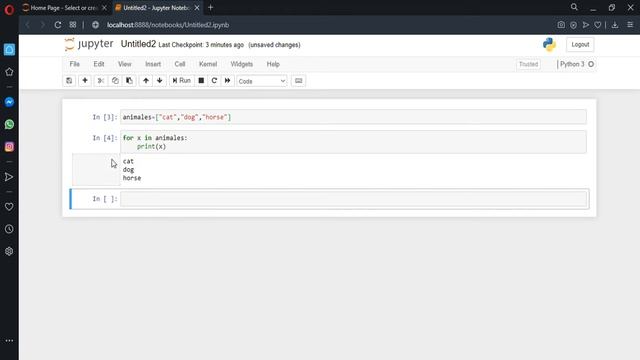Click the Last Checkpoint status text

click(201, 45)
